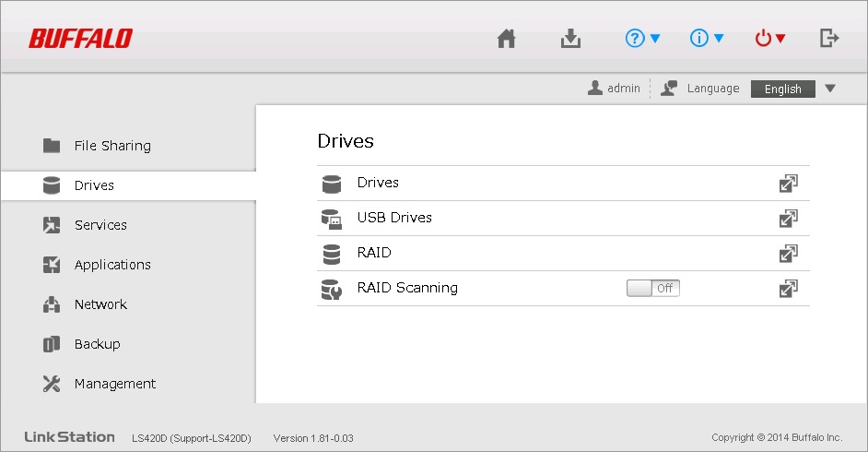
Task: Click the Drives row cylinder icon
Action: [332, 184]
